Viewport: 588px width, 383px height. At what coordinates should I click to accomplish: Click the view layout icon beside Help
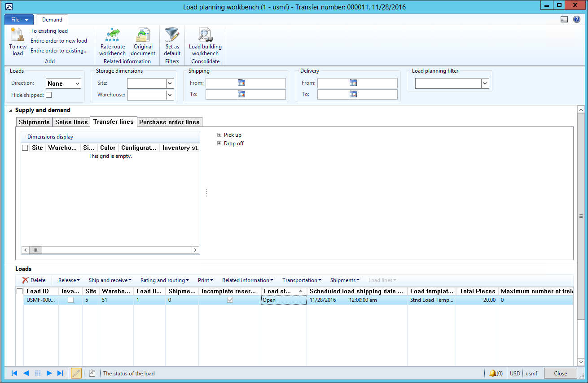564,19
